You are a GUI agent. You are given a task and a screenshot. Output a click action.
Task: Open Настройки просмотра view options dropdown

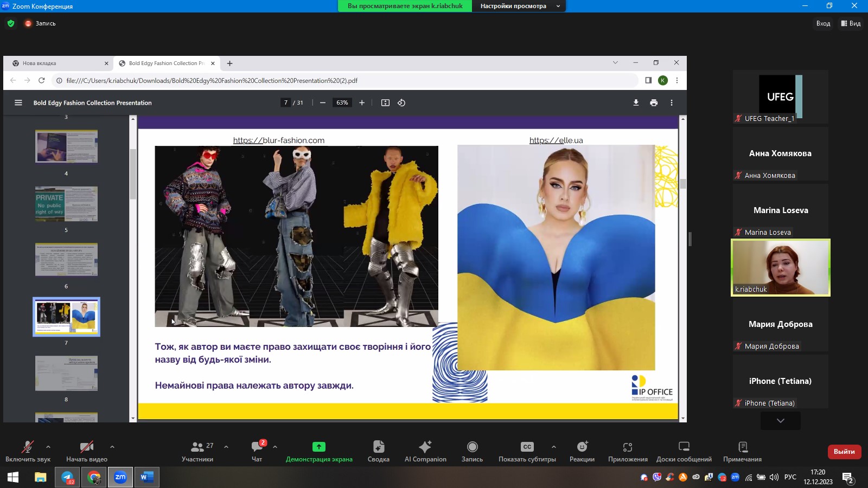tap(519, 6)
